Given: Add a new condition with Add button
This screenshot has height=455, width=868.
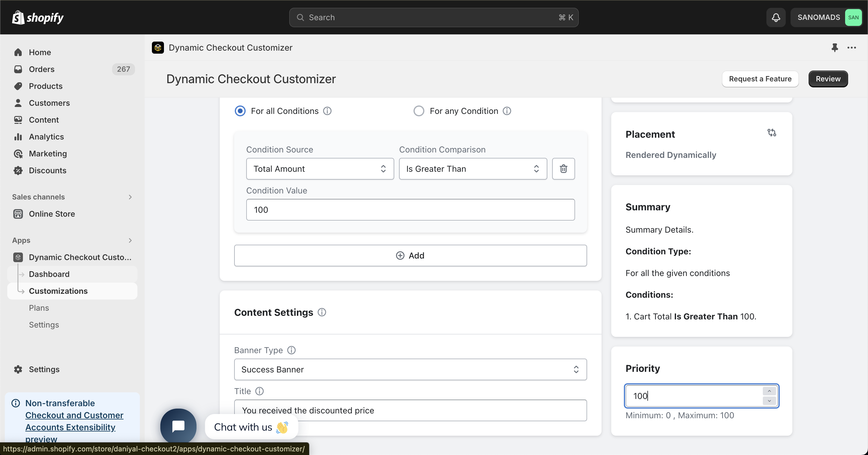Looking at the screenshot, I should click(410, 255).
